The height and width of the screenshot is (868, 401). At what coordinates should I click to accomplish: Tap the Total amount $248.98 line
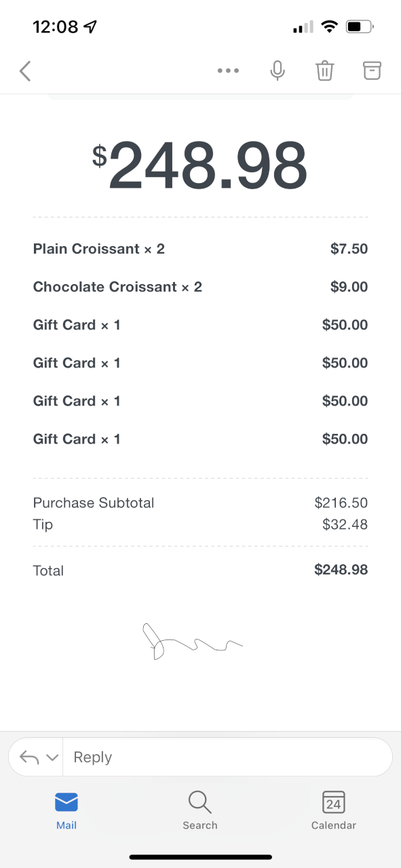tap(200, 570)
